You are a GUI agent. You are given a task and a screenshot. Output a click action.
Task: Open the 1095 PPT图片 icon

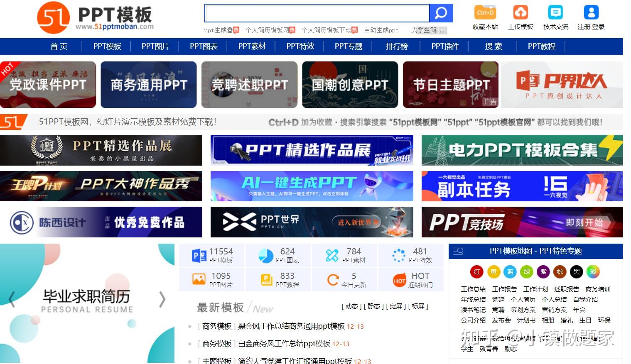[x=199, y=279]
